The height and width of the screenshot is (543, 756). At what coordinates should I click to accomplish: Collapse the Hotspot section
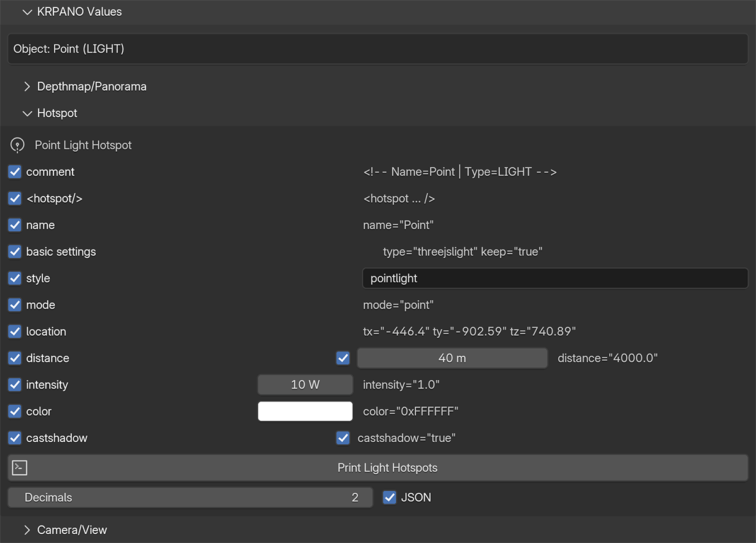tap(26, 113)
